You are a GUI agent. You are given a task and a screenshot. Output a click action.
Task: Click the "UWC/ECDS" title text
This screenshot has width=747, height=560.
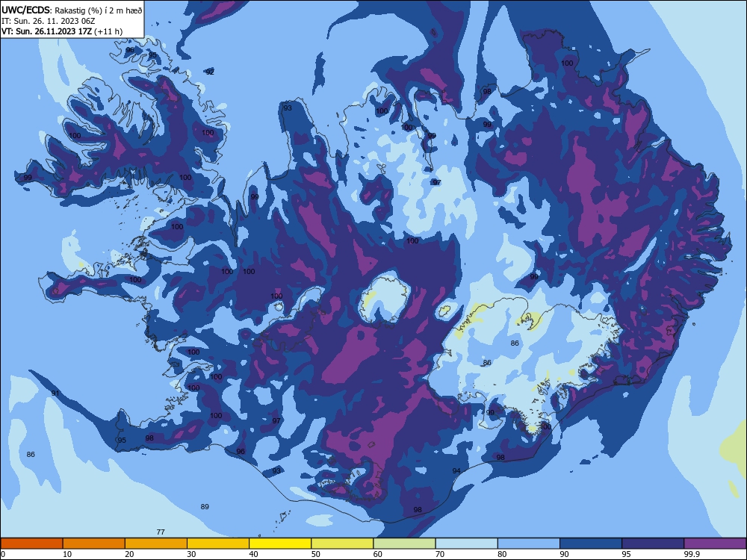[x=25, y=10]
